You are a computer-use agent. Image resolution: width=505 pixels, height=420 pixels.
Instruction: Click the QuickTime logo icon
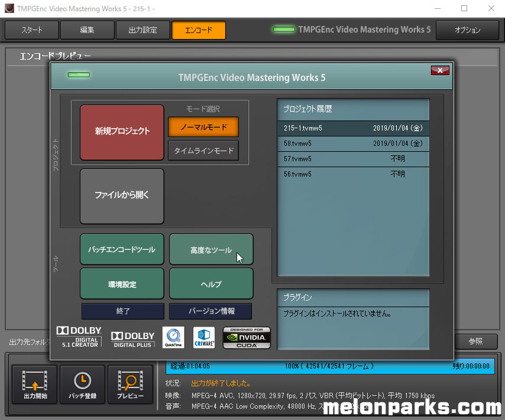(173, 337)
